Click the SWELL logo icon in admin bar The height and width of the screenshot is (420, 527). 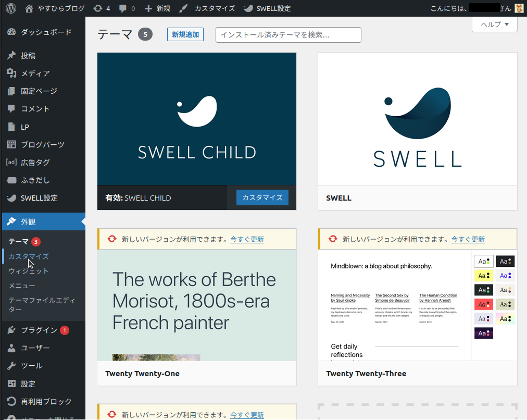248,8
